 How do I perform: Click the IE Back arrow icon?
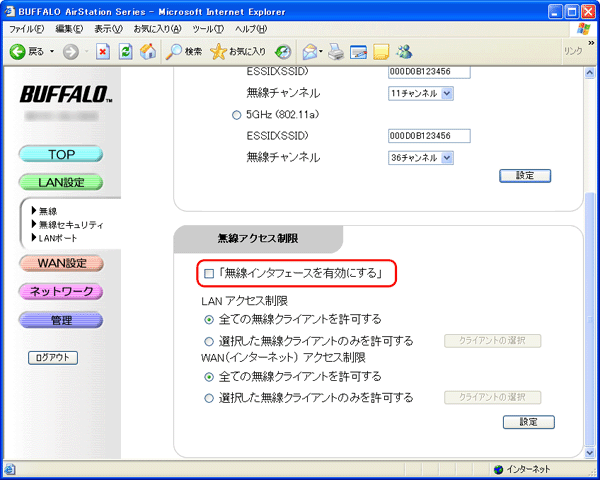pyautogui.click(x=18, y=51)
